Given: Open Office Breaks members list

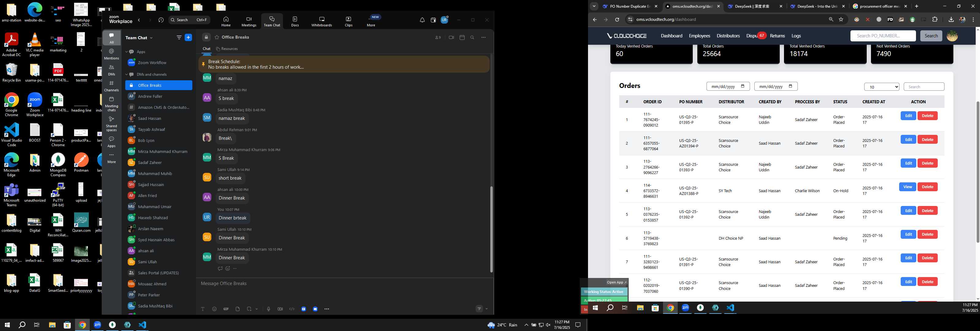Looking at the screenshot, I should 438,37.
